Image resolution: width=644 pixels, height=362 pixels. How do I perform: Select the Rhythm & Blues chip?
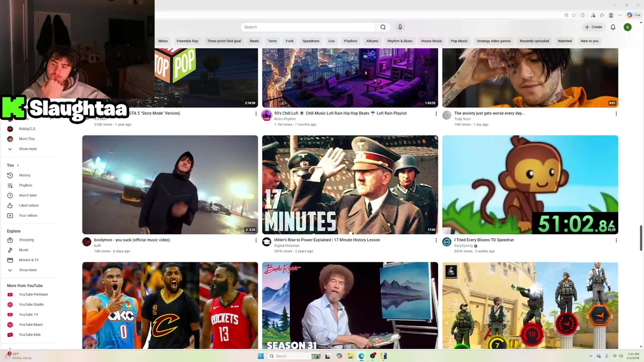(x=400, y=41)
